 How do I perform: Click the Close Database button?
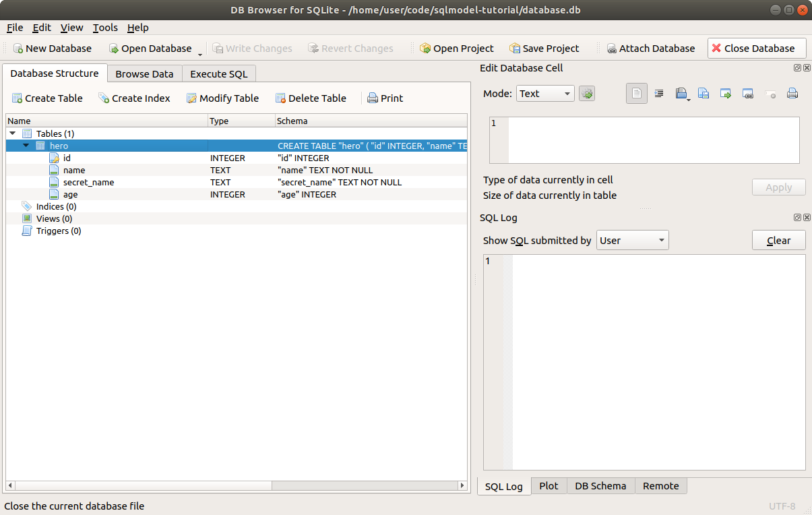click(756, 49)
